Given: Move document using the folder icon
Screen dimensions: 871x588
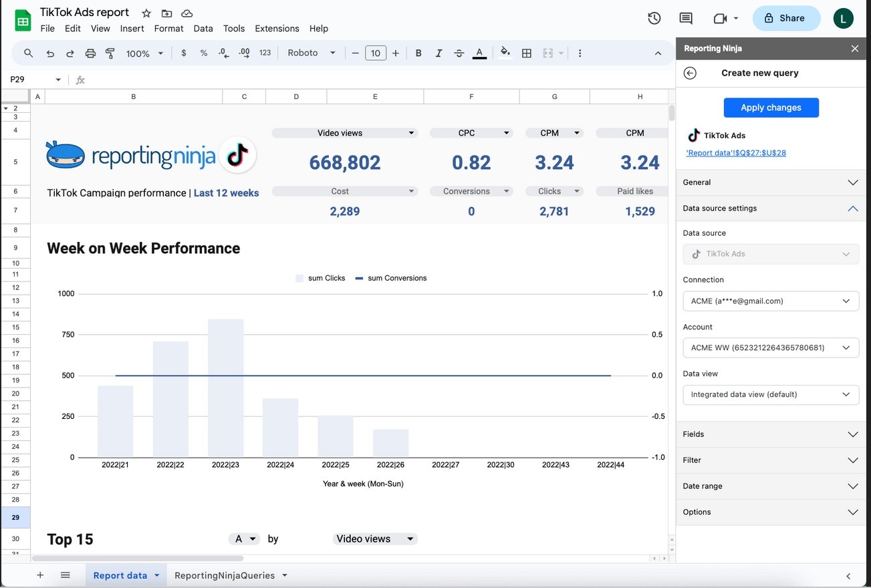Looking at the screenshot, I should tap(166, 13).
